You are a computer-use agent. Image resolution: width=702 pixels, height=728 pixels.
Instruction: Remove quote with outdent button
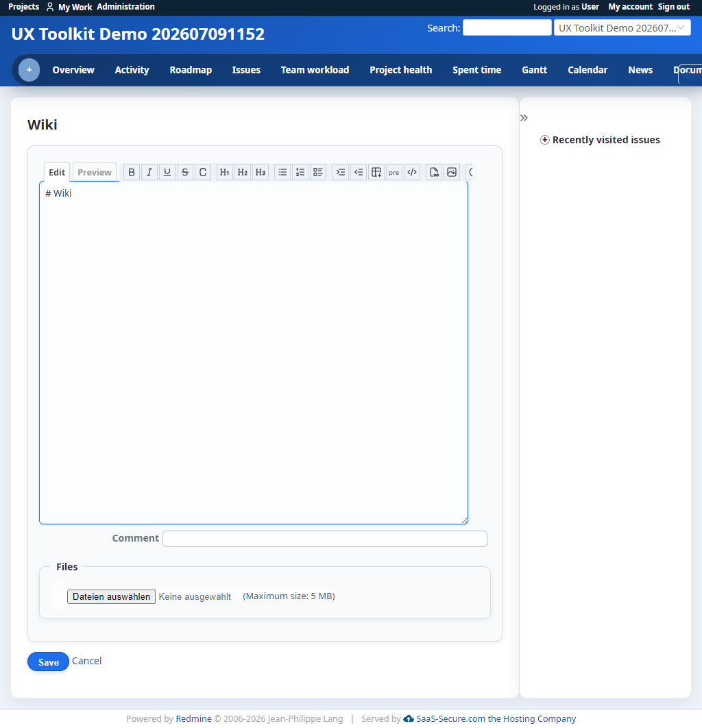point(359,172)
